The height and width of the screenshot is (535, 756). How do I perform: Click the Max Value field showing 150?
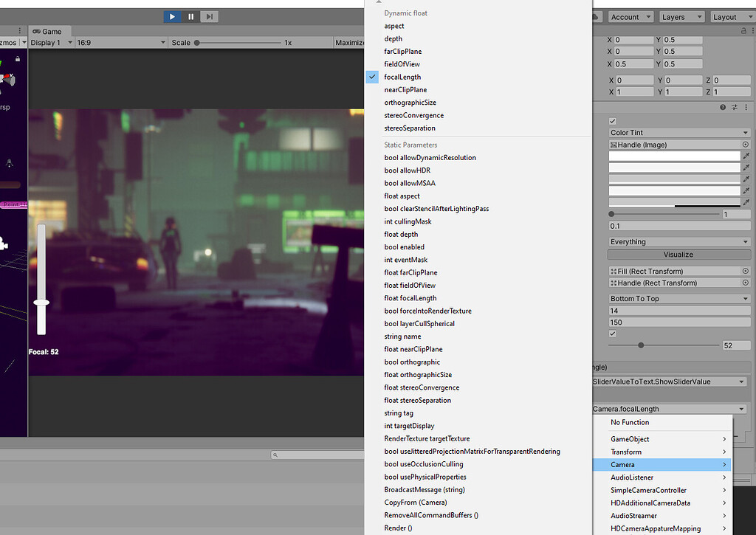tap(679, 322)
